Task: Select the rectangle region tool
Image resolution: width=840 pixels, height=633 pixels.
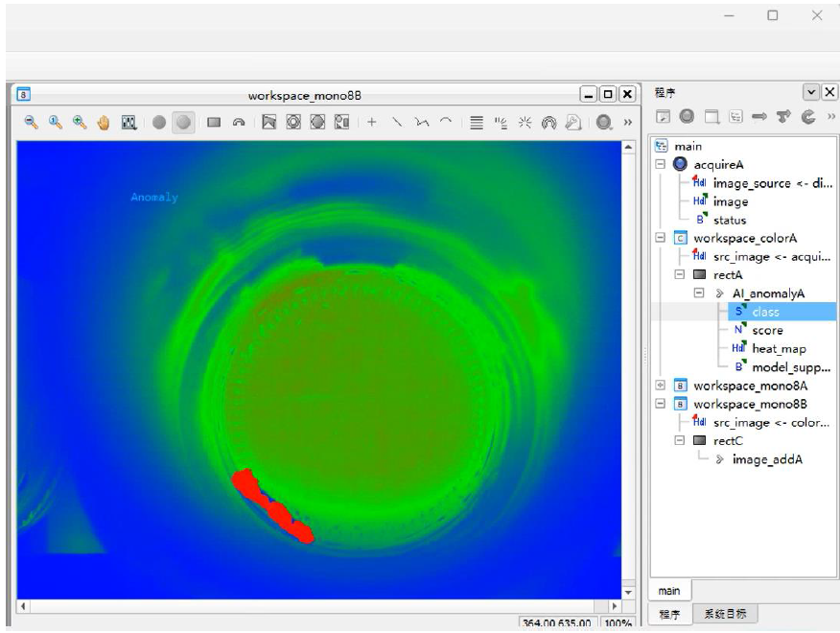Action: tap(214, 122)
